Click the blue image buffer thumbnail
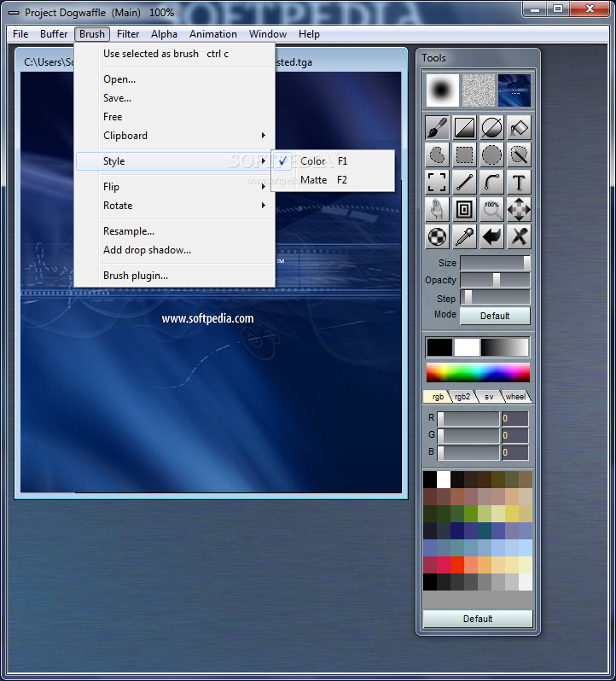 (x=514, y=90)
